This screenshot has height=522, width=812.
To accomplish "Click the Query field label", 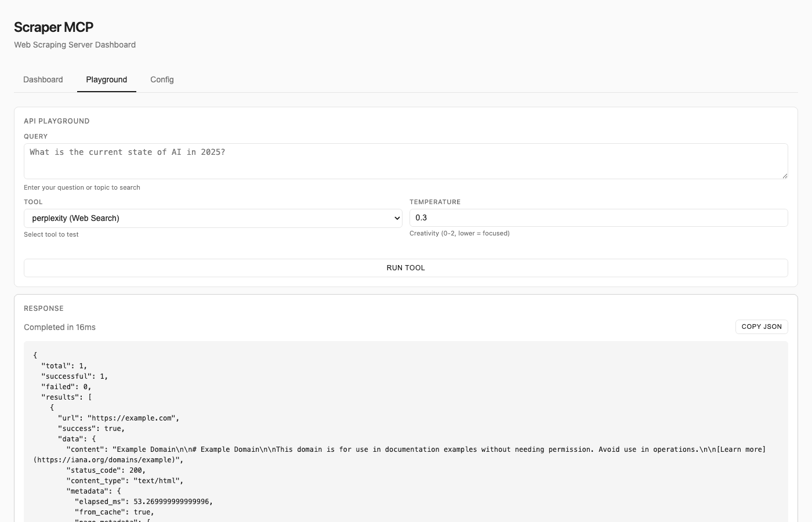I will pyautogui.click(x=35, y=136).
